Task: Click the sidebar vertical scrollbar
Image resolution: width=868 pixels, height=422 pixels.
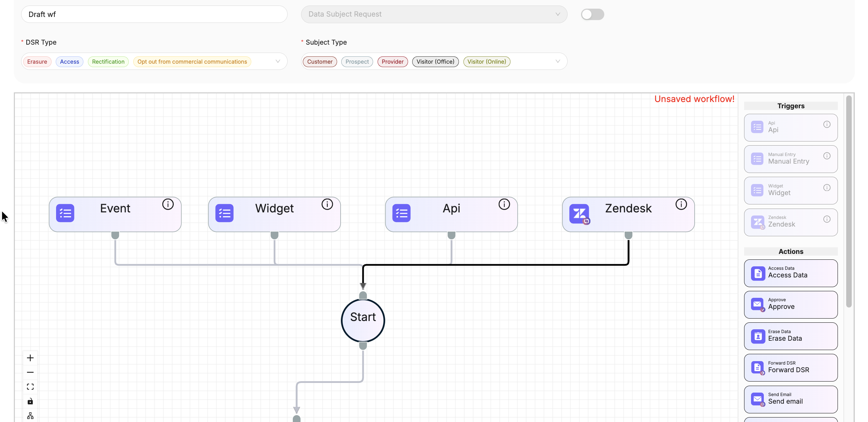Action: (849, 201)
